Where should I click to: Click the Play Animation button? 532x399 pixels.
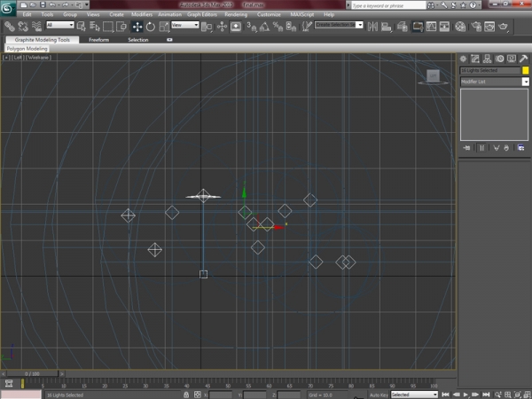[x=465, y=395]
